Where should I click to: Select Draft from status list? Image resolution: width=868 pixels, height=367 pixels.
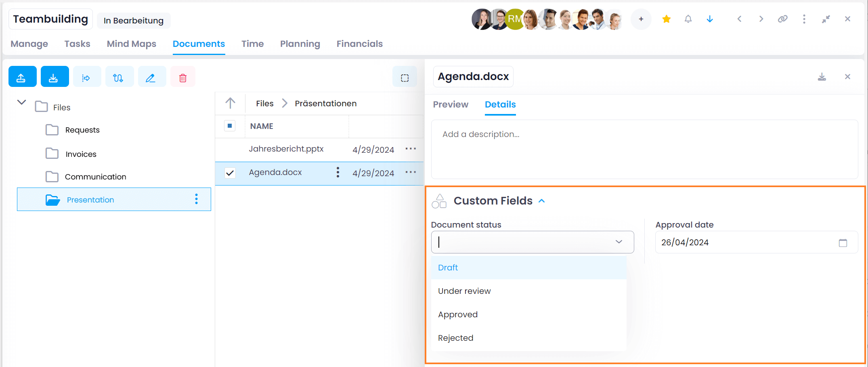(x=528, y=268)
